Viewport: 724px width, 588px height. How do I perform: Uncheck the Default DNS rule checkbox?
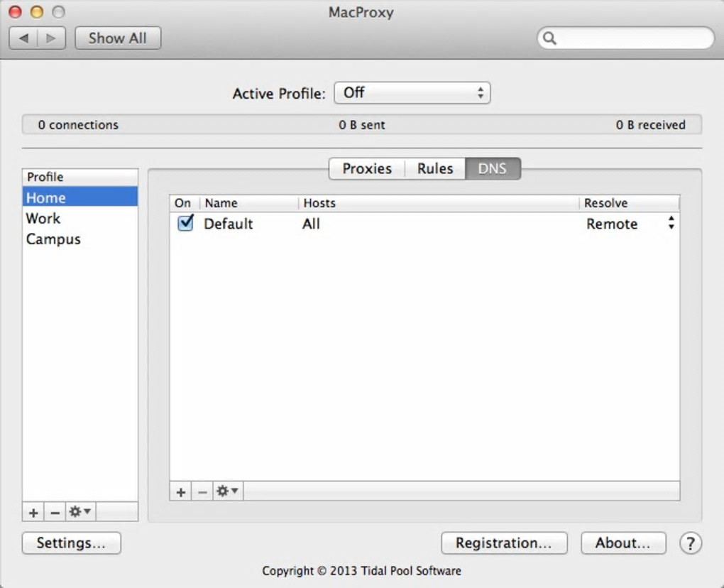coord(186,223)
